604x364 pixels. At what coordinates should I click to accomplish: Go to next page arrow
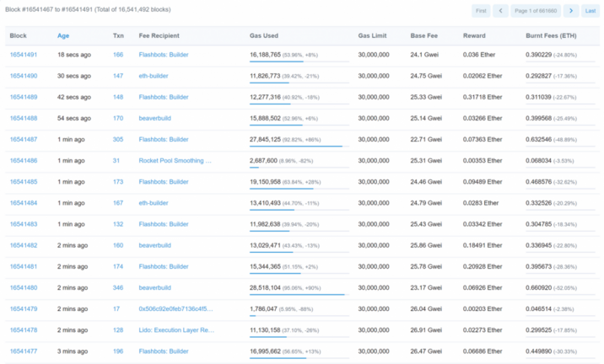pos(571,11)
